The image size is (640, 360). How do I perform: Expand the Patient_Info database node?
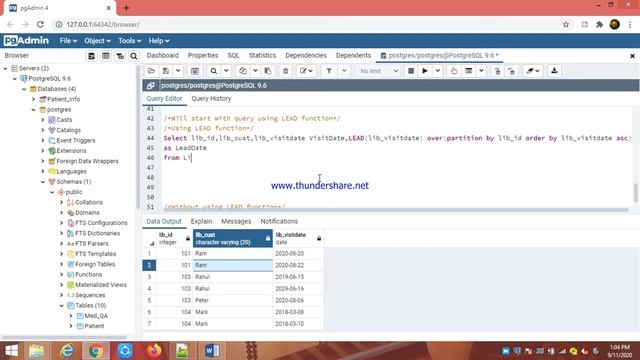[33, 99]
